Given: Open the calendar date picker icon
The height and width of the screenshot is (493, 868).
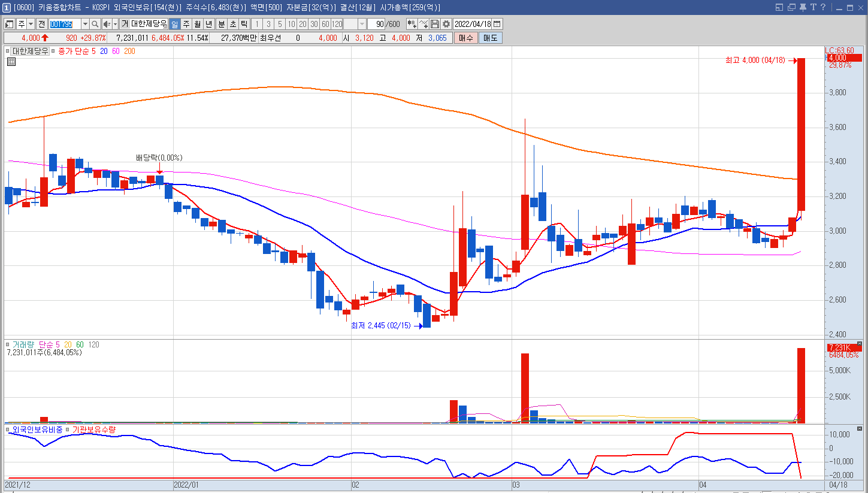Looking at the screenshot, I should (497, 24).
